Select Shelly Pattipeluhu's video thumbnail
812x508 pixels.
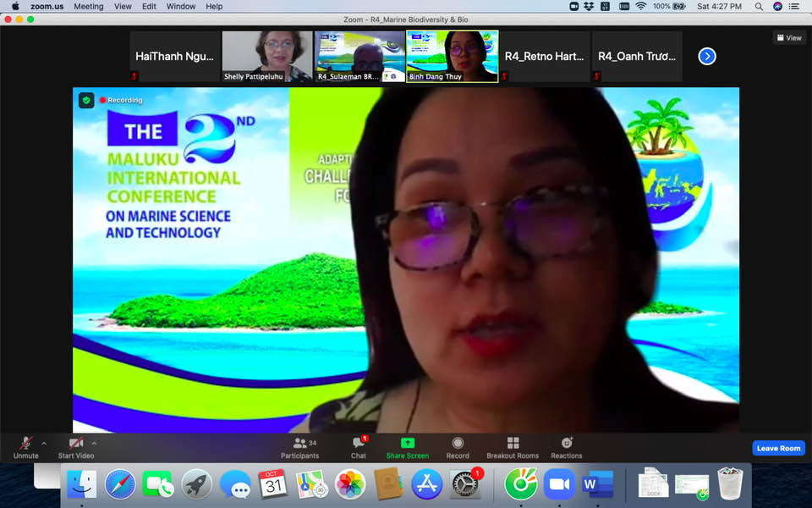(x=267, y=56)
